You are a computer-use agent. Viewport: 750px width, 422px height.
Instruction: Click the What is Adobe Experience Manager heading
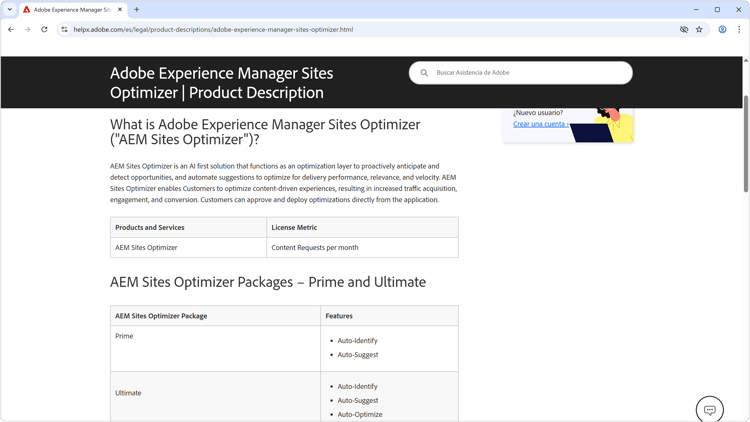coord(265,132)
